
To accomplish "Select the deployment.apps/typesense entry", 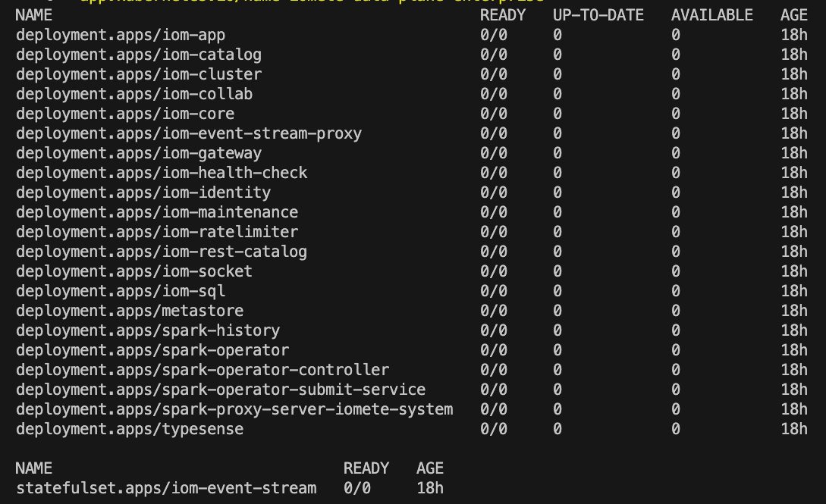I will click(x=130, y=429).
